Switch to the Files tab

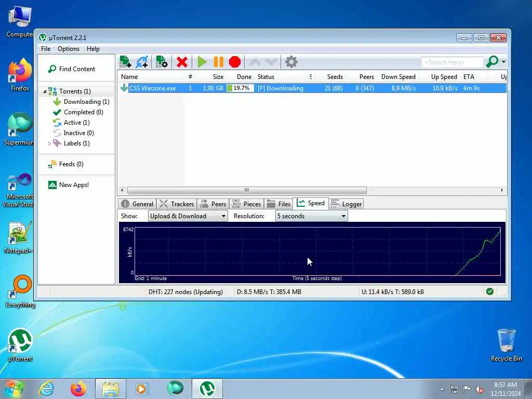pos(278,204)
